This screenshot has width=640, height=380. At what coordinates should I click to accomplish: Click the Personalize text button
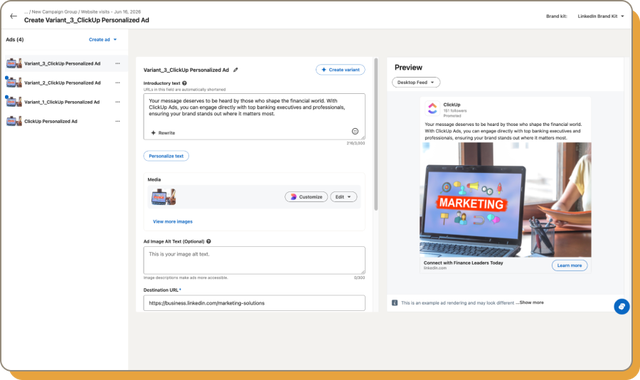[x=166, y=156]
